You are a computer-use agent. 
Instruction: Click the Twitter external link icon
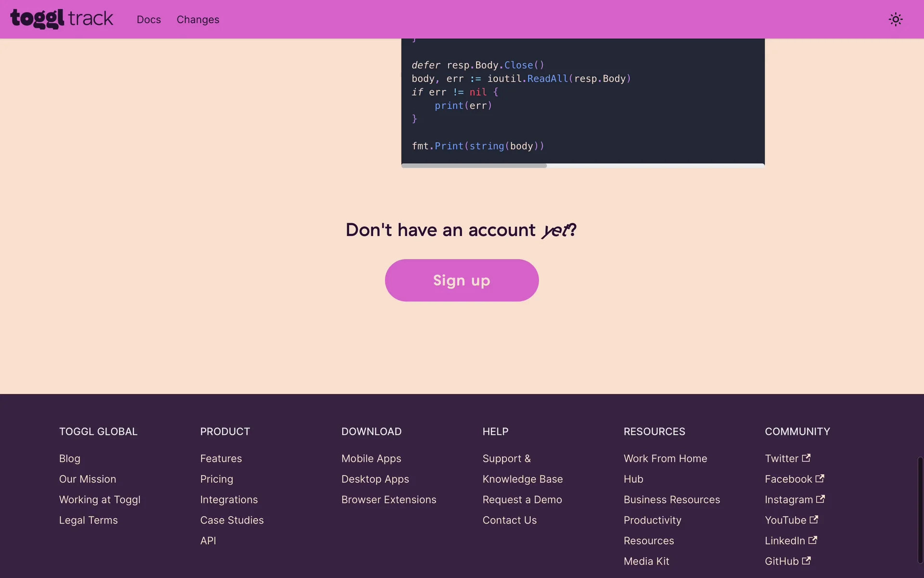click(806, 458)
